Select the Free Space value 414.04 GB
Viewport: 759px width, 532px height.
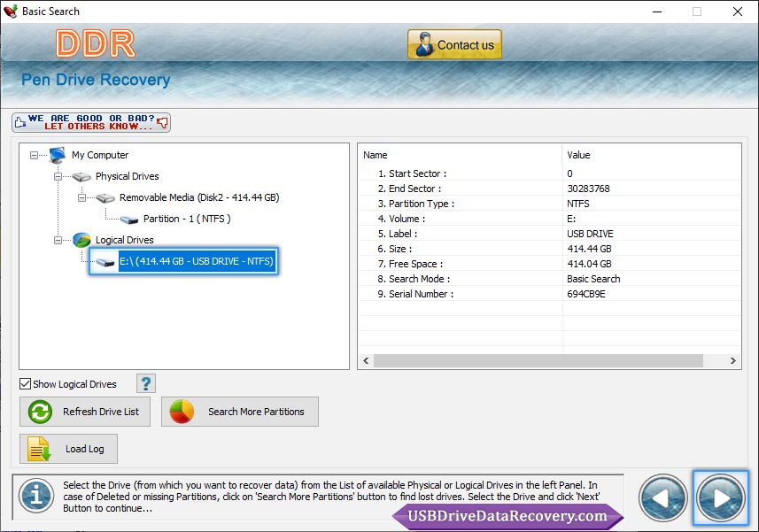pyautogui.click(x=589, y=264)
